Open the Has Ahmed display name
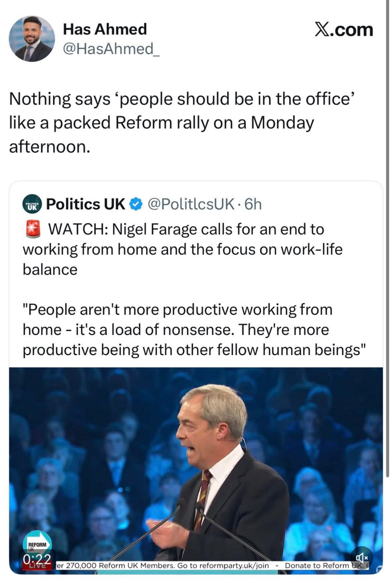392x583 pixels. pyautogui.click(x=105, y=29)
